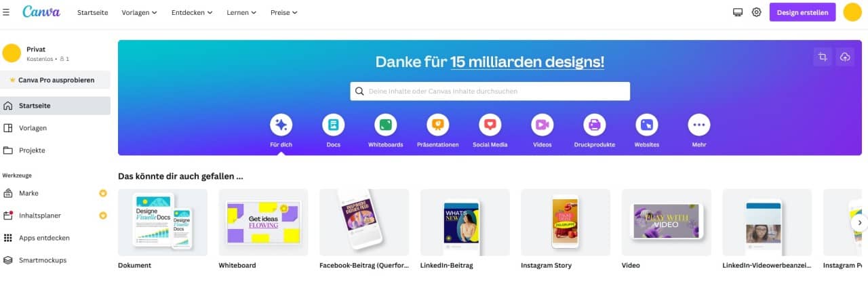
Task: Open the Social Media category icon
Action: pos(490,125)
